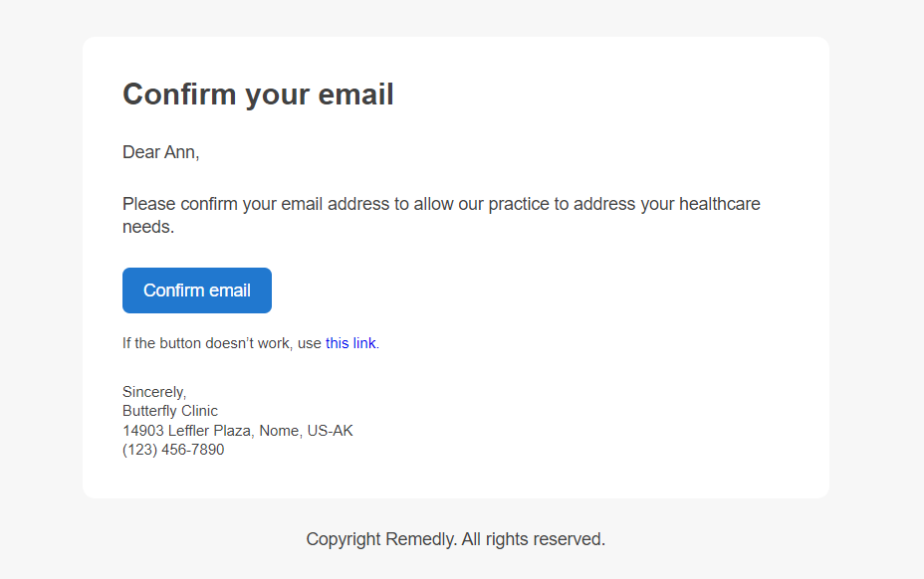Screen dimensions: 924x579
Task: Click 'Nome, US-AK' in the address
Action: point(307,431)
